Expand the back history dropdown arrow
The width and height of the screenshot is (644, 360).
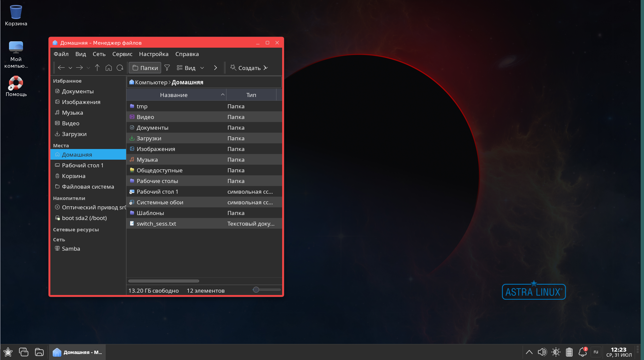(70, 68)
